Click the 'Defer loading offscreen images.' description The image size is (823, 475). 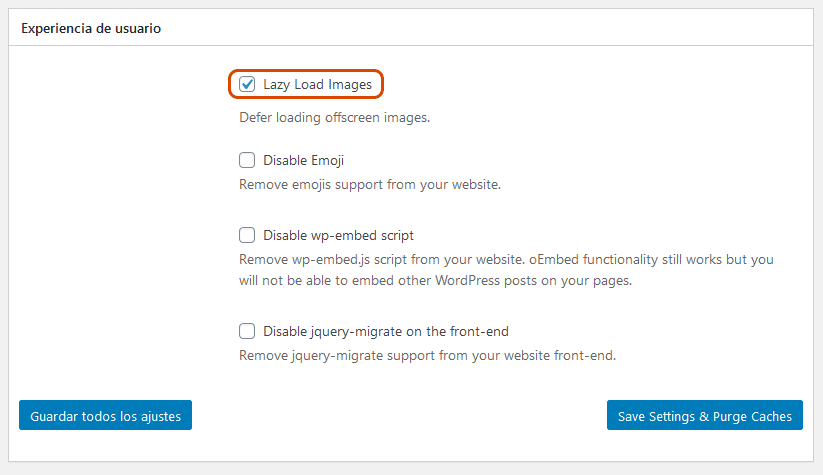click(334, 118)
